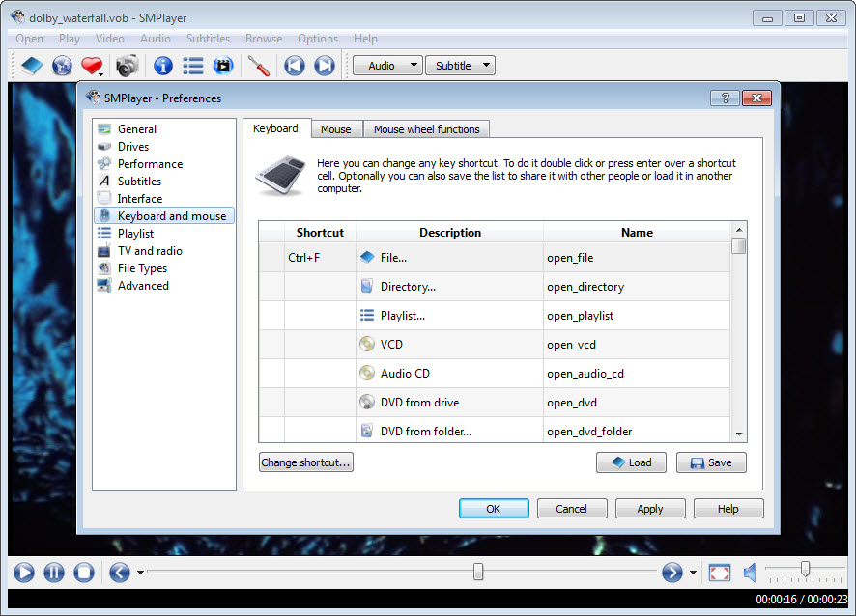
Task: Open preferences via screwdriver icon
Action: point(258,66)
